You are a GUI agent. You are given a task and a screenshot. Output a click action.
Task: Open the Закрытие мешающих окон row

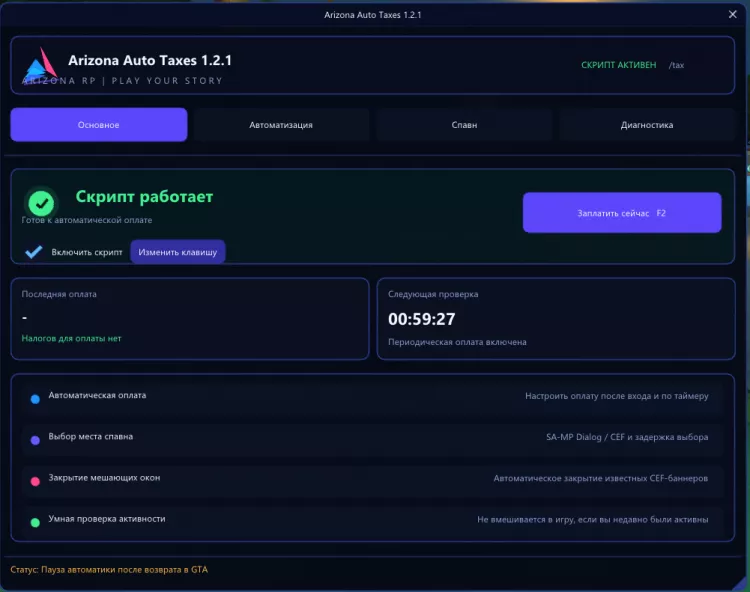pos(373,478)
